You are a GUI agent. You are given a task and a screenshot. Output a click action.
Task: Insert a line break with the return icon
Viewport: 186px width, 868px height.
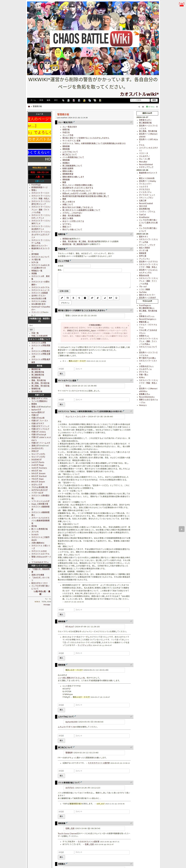coord(104,298)
